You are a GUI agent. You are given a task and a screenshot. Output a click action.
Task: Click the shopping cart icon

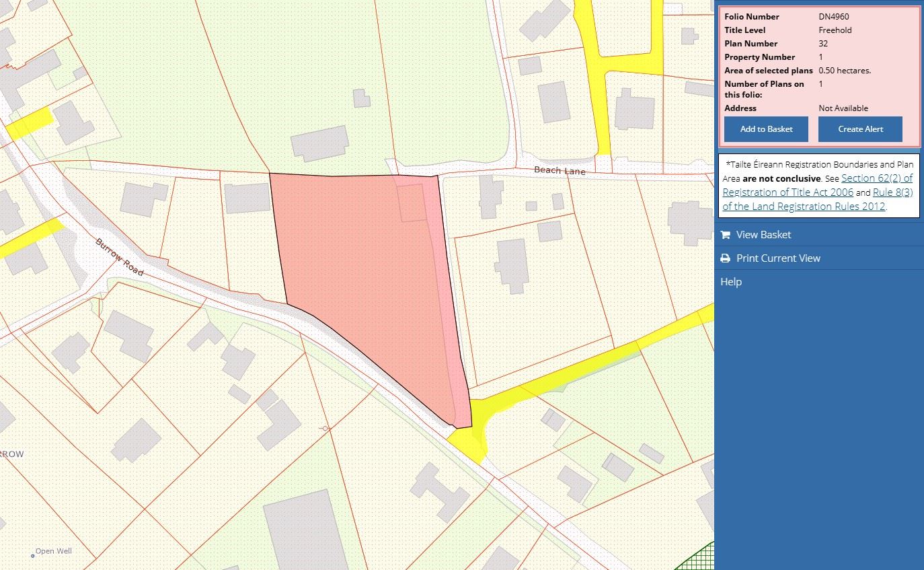pyautogui.click(x=725, y=234)
